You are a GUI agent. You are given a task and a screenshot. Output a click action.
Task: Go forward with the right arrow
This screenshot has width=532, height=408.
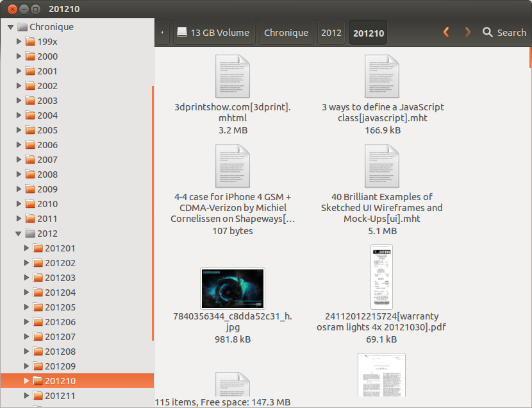(467, 33)
